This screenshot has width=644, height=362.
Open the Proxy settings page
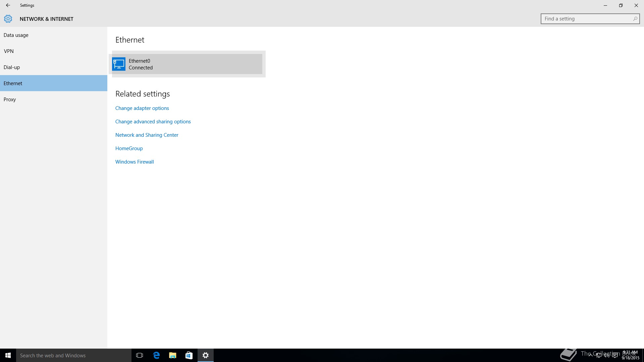coord(10,100)
